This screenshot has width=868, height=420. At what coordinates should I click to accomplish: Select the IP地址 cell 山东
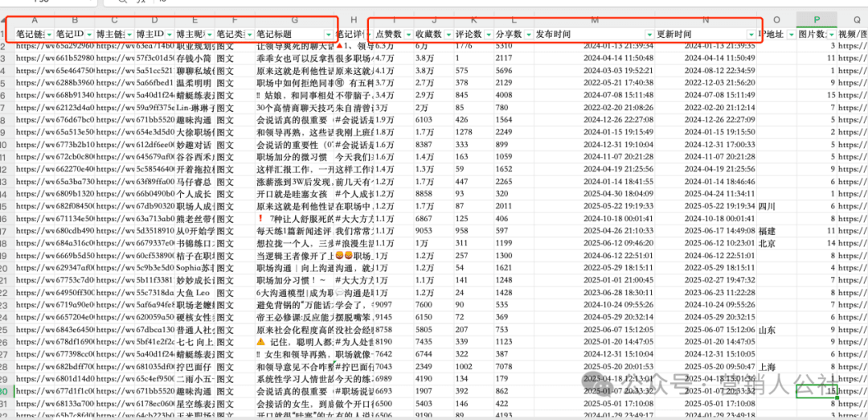point(776,330)
